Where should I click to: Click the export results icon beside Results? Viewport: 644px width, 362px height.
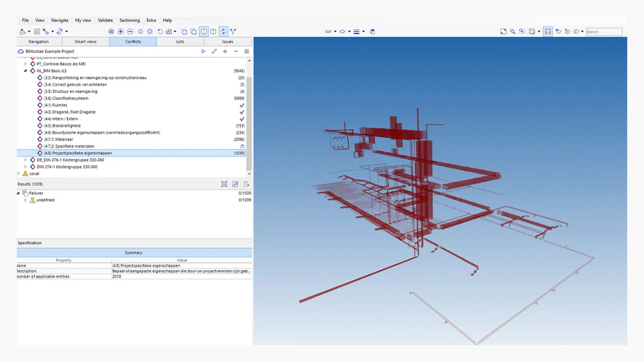(246, 184)
